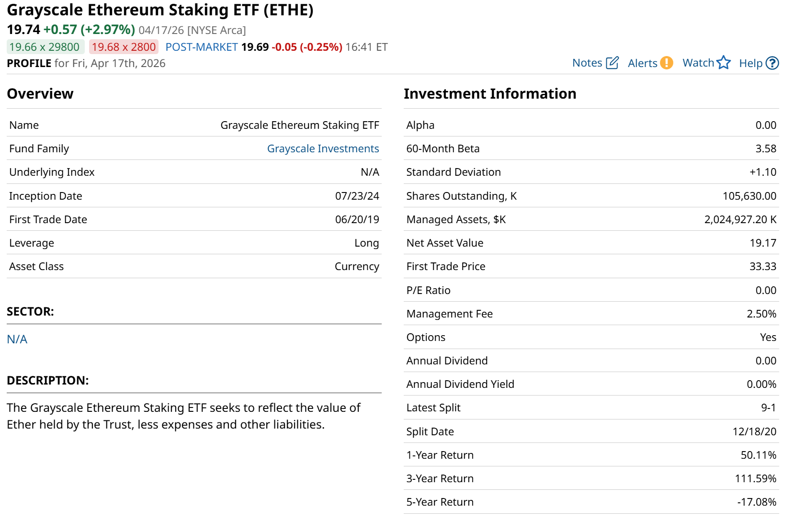Click the Watch star icon
806x532 pixels.
tap(723, 63)
